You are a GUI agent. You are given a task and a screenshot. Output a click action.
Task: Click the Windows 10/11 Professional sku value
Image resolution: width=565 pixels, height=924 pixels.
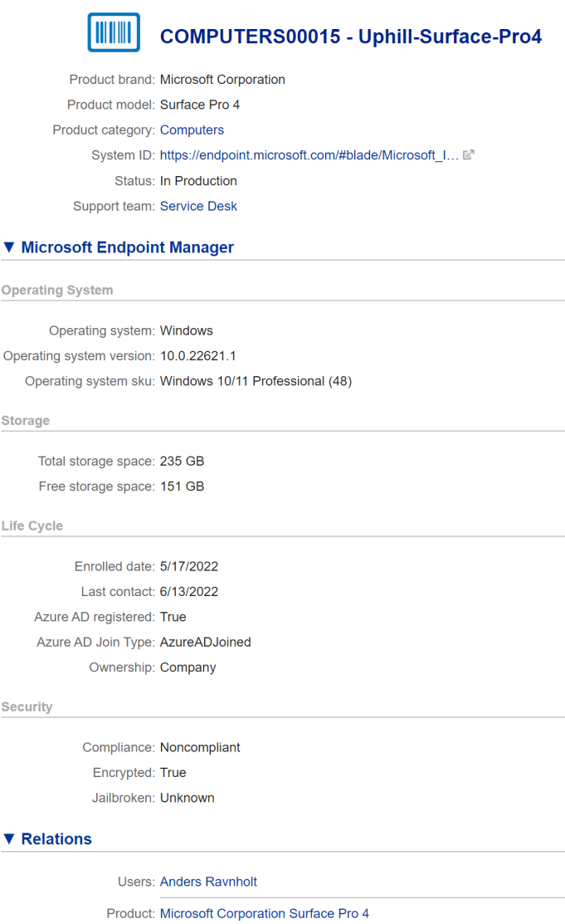pos(256,381)
